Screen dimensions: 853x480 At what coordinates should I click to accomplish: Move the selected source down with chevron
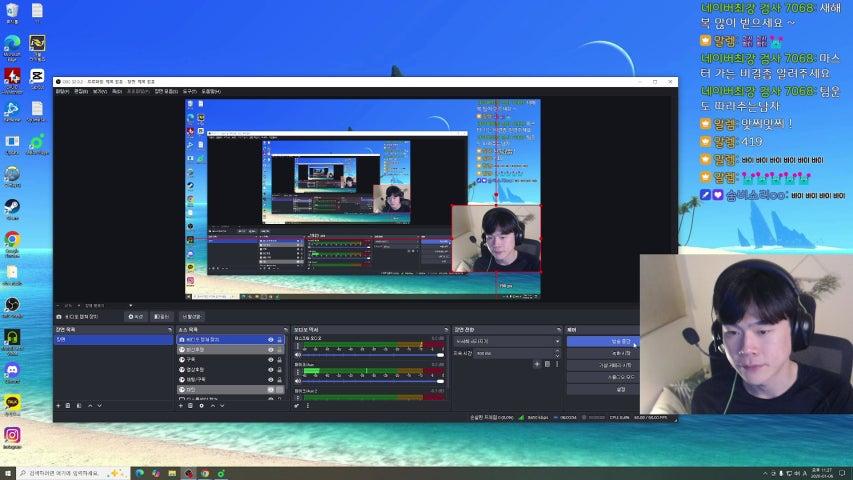coord(224,406)
